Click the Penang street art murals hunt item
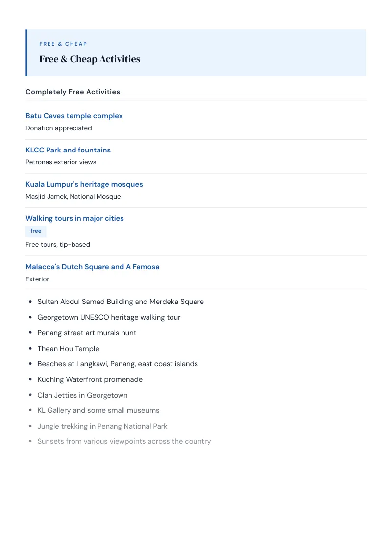The height and width of the screenshot is (555, 392). pyautogui.click(x=87, y=333)
